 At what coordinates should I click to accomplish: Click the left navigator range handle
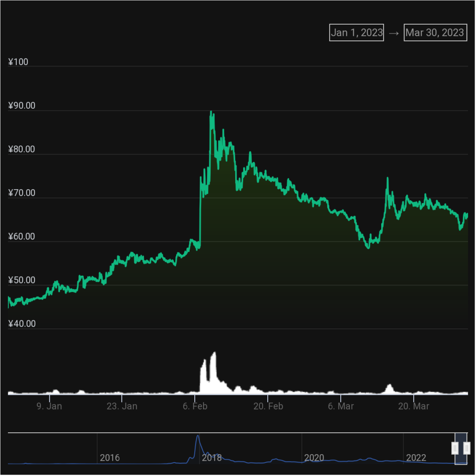point(455,448)
